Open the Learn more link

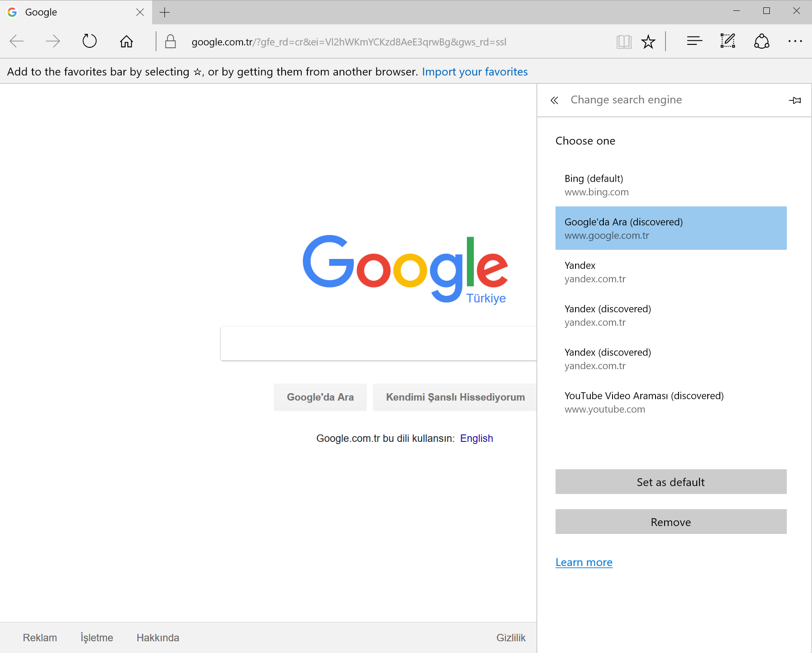(x=584, y=562)
